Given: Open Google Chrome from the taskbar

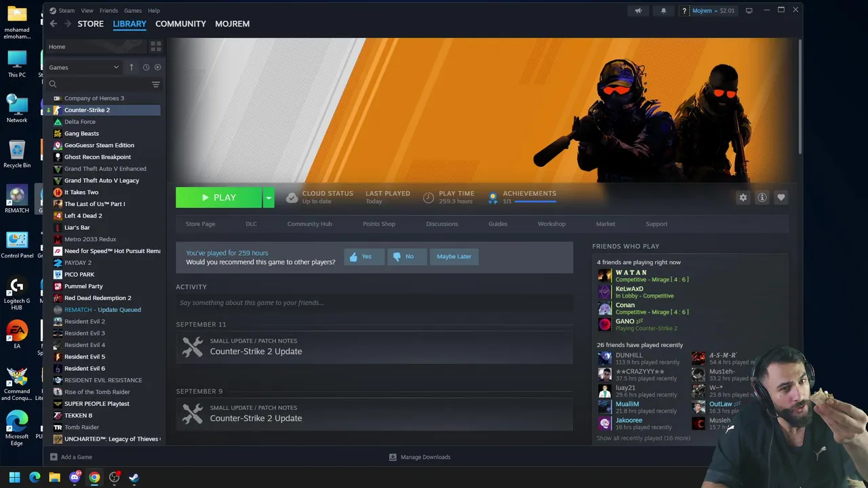Looking at the screenshot, I should coord(94,477).
